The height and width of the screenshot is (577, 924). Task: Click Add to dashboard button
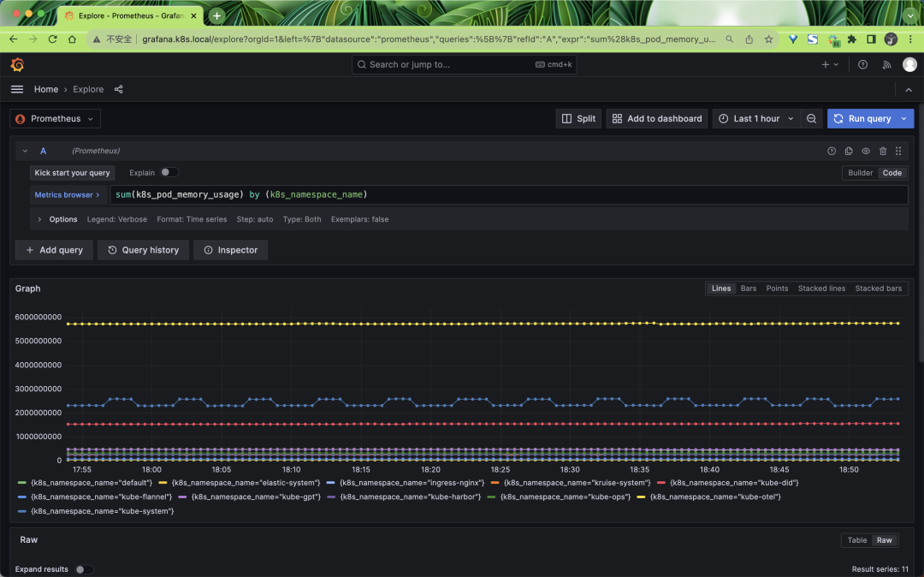(x=656, y=118)
